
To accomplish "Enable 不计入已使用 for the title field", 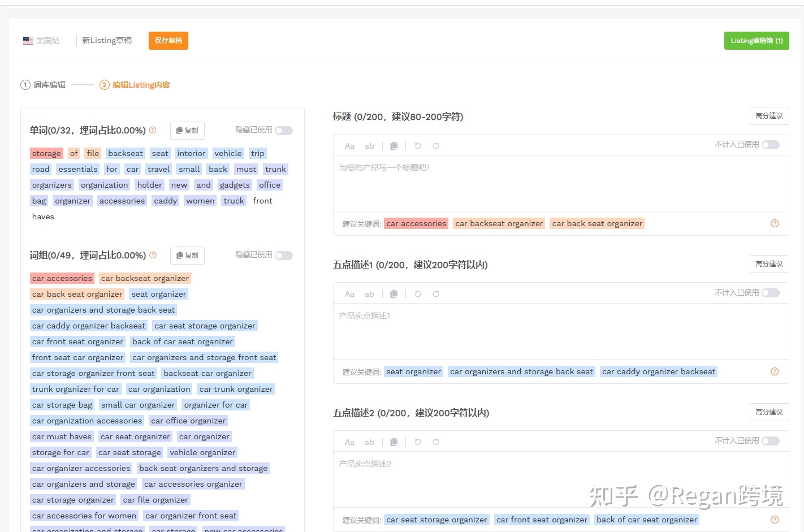I will 770,145.
